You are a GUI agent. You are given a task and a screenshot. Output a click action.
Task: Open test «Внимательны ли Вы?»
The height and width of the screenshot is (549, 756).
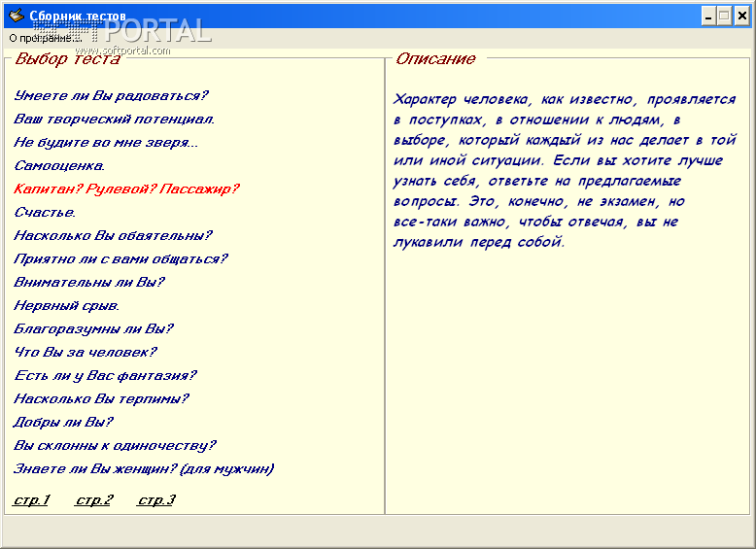(89, 282)
